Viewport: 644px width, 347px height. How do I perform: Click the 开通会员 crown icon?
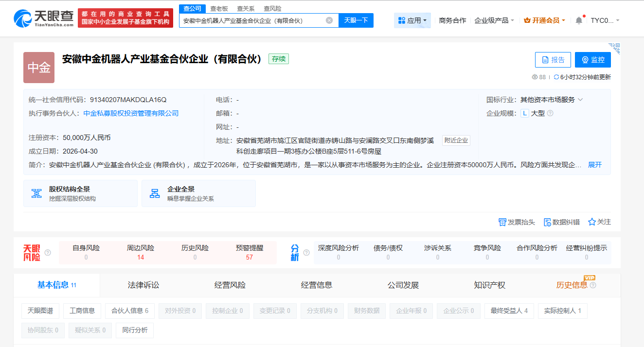527,20
